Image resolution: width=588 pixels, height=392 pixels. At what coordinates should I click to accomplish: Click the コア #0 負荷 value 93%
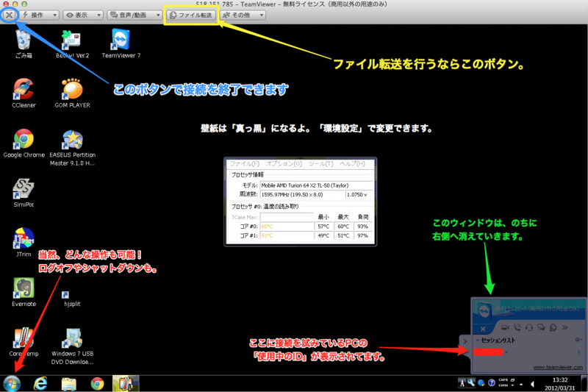click(362, 227)
